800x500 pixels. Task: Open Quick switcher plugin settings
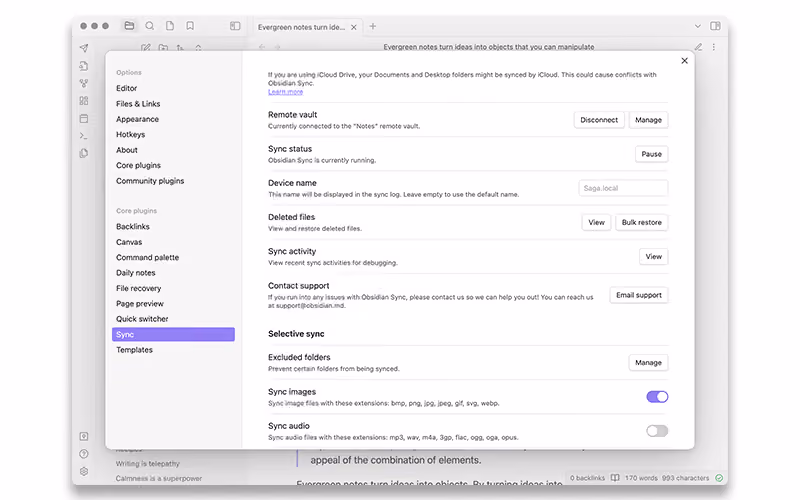(173, 319)
